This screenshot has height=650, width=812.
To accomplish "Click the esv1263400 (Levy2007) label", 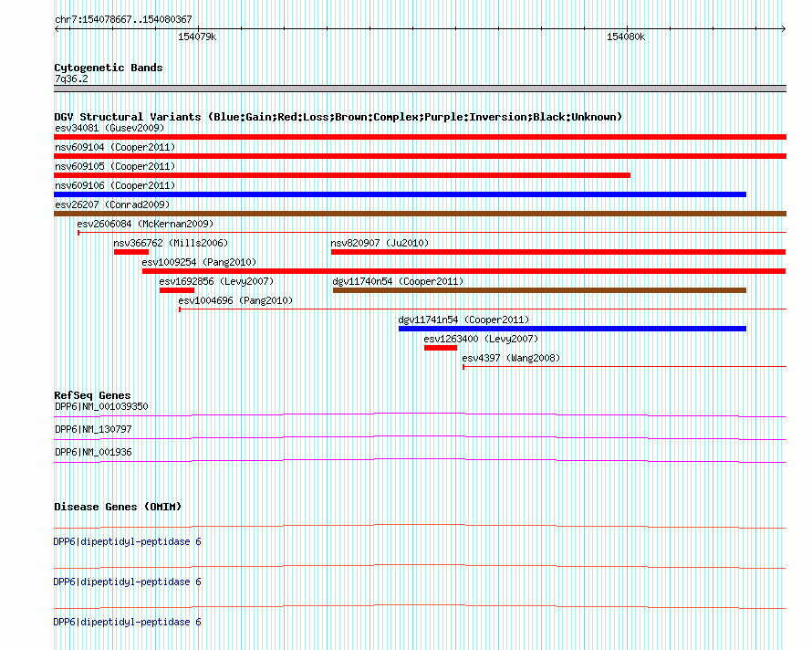I will click(481, 339).
